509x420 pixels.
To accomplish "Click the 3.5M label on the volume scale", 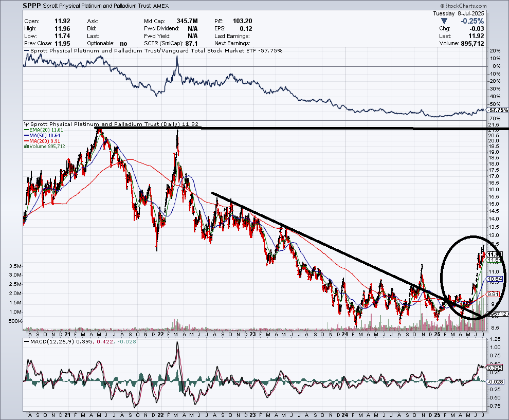I will [x=15, y=266].
